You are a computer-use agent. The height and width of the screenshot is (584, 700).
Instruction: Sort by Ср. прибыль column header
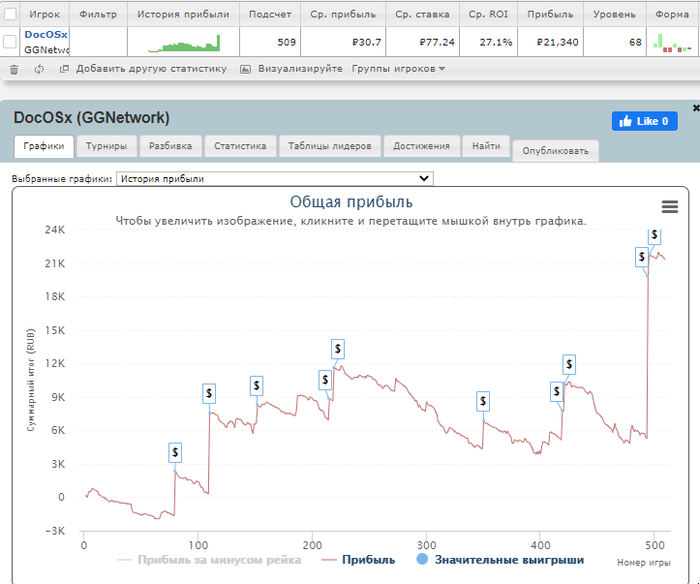click(343, 14)
